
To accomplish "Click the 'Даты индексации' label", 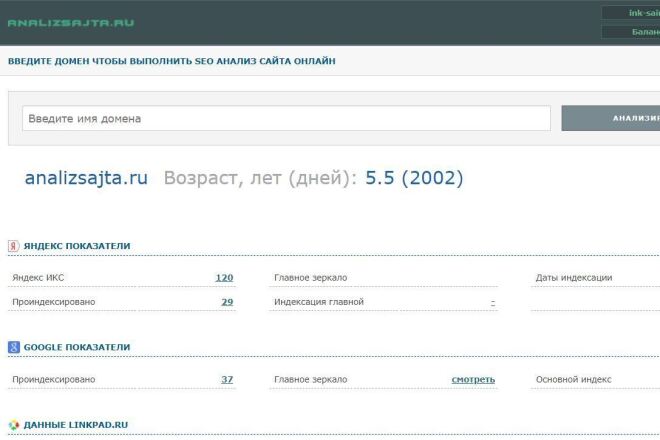I will click(574, 277).
